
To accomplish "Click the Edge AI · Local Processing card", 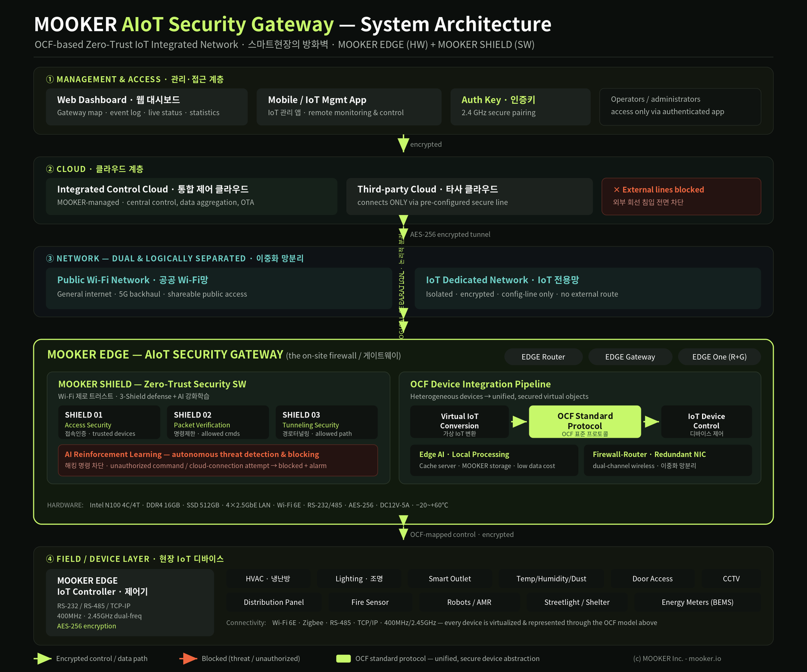I will [494, 460].
